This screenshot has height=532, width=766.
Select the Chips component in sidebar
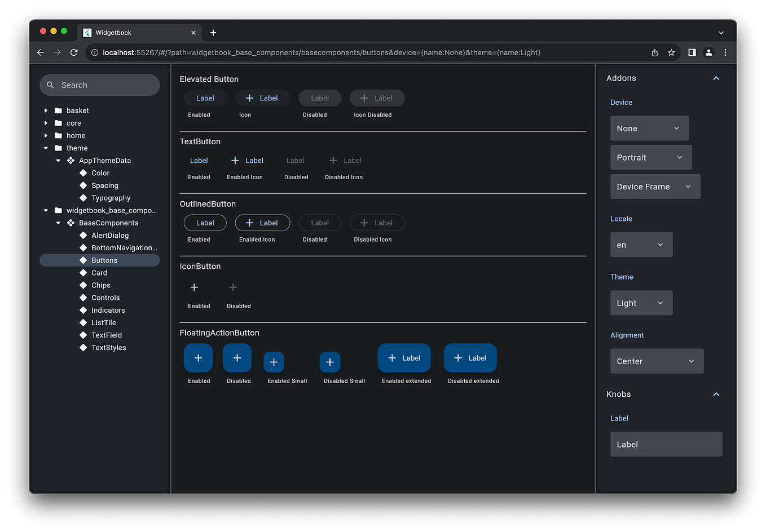pyautogui.click(x=100, y=285)
